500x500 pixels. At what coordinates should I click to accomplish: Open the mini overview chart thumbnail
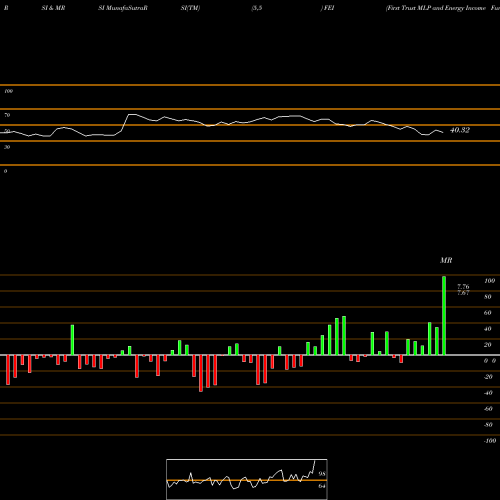[x=247, y=479]
